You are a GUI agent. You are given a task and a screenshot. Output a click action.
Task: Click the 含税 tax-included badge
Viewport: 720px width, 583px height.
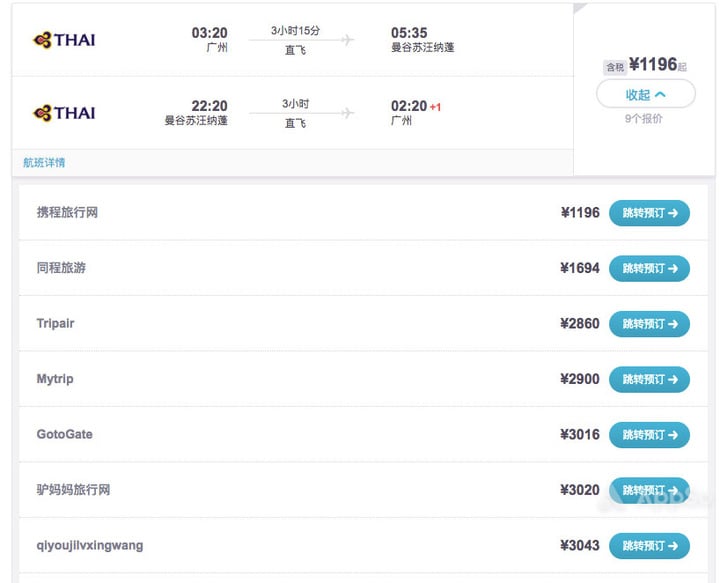pos(615,67)
